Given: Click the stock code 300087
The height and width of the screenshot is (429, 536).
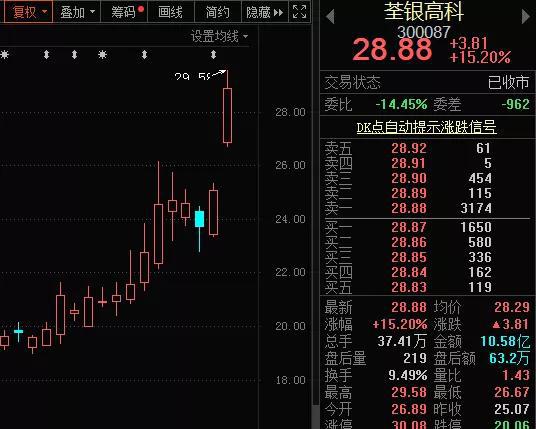Looking at the screenshot, I should tap(424, 32).
